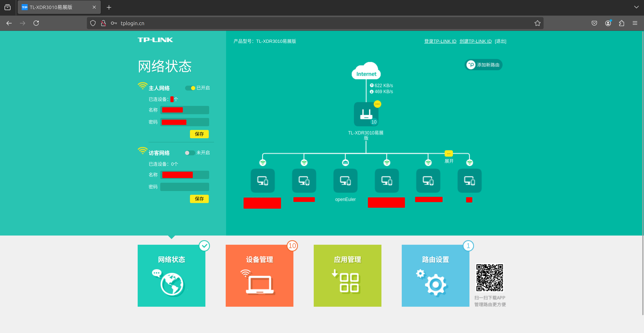
Task: Click the 主人网络 名称 input field
Action: pyautogui.click(x=185, y=110)
